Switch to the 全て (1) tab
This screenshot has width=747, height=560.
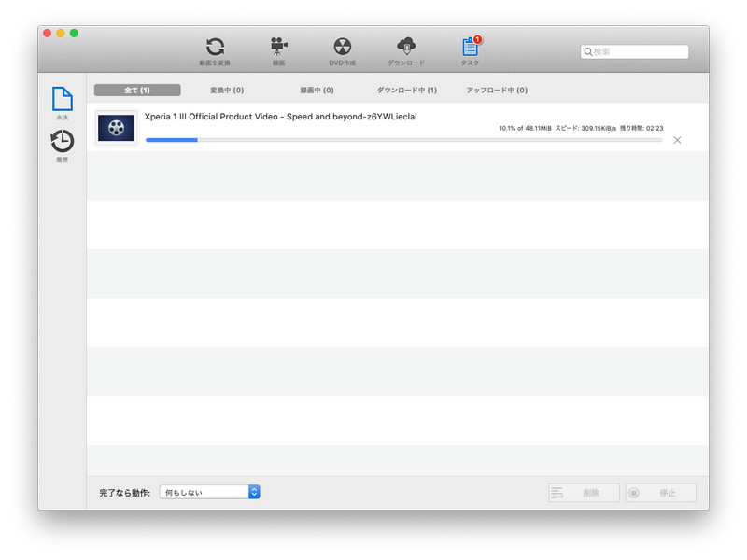[137, 90]
